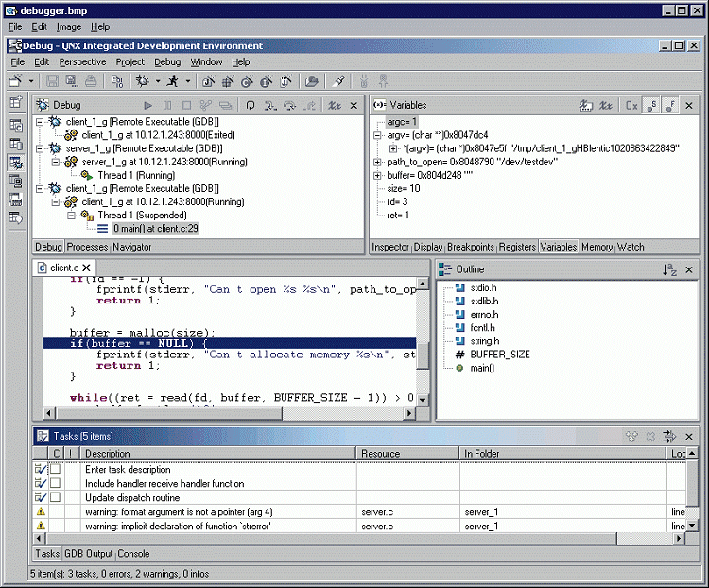Collapse Thread 1 (Suspended) node
The image size is (709, 588).
[71, 216]
